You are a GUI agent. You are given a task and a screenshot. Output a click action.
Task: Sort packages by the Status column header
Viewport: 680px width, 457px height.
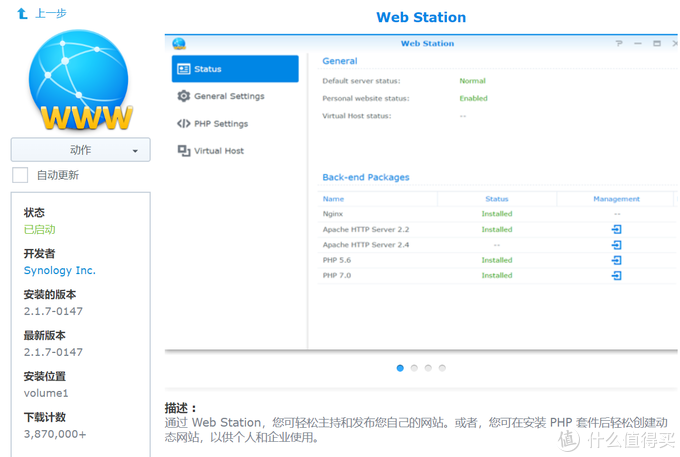497,199
